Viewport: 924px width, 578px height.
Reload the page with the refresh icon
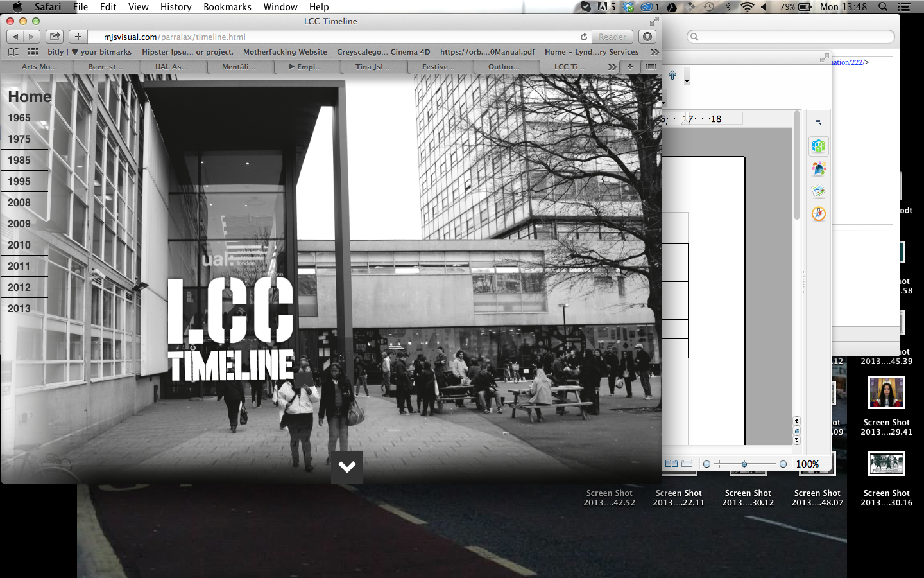point(584,37)
